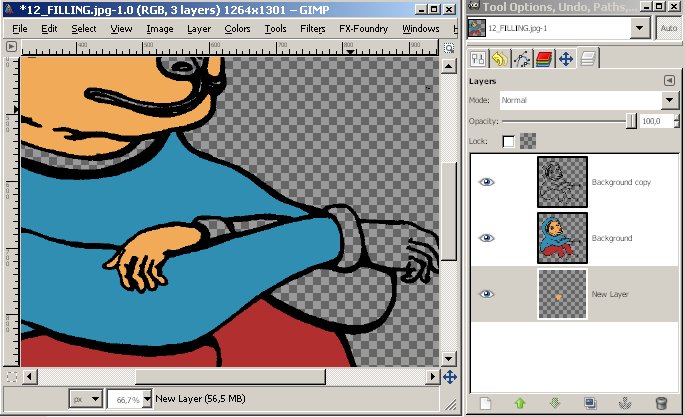Open the image menu triangle button
This screenshot has height=417, width=685.
pos(11,46)
